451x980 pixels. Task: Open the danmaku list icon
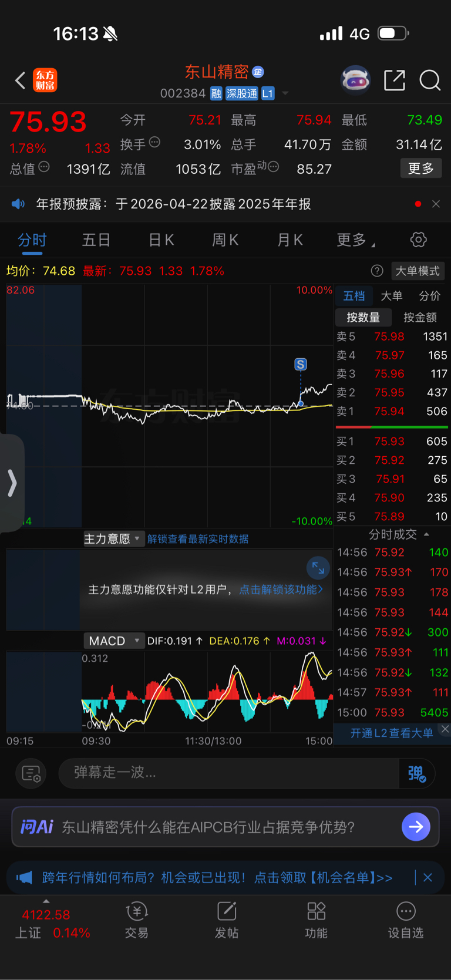point(31,773)
